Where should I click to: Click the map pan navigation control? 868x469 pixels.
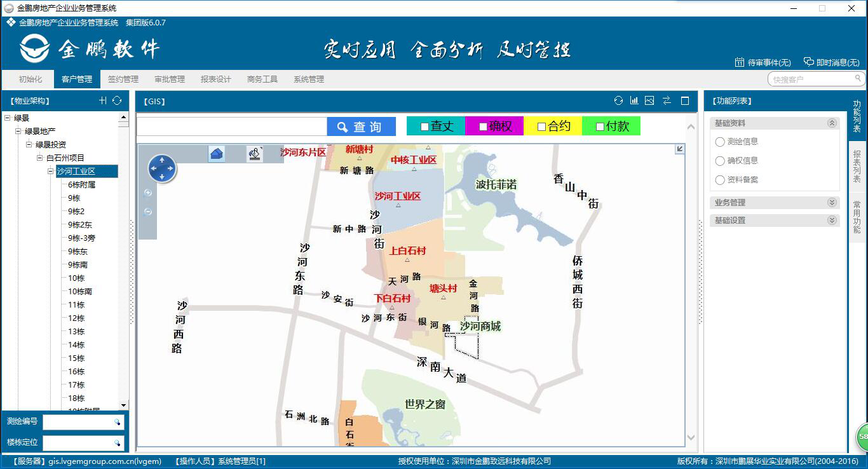[162, 168]
